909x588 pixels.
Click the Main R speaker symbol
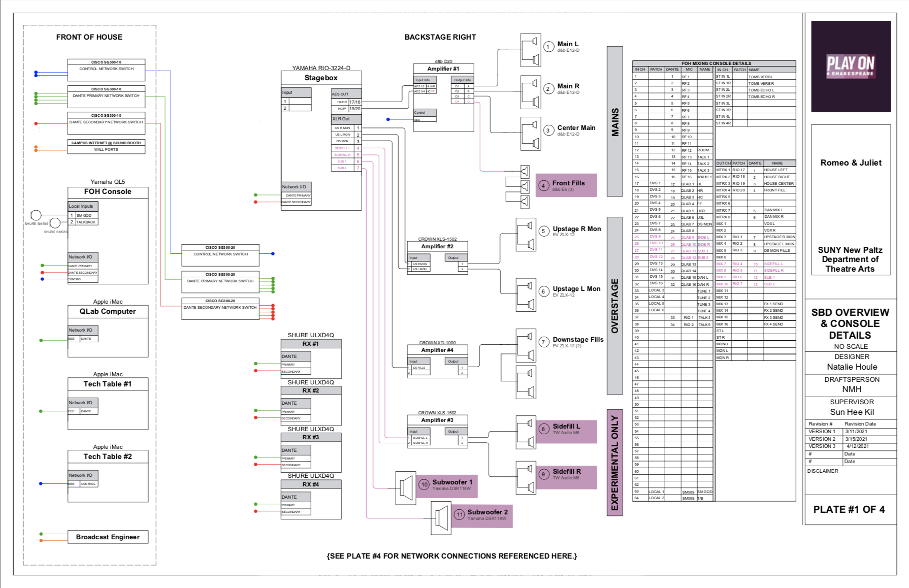pos(531,92)
